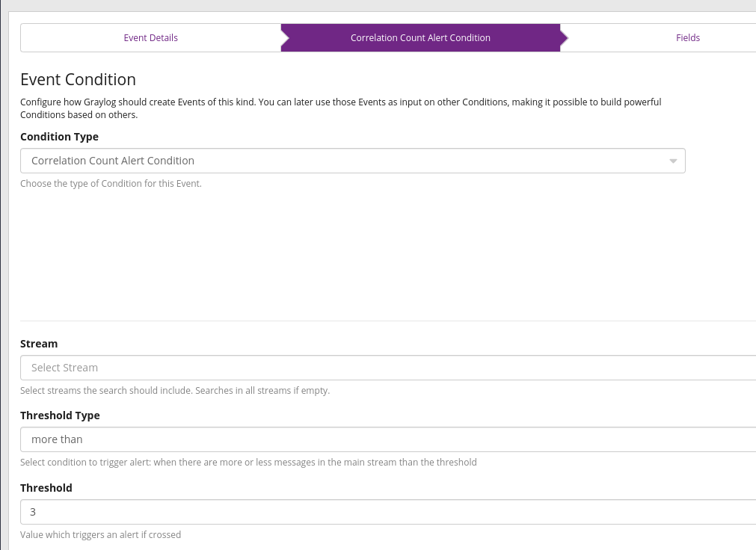This screenshot has width=756, height=550.
Task: Click the Threshold Type label
Action: [60, 415]
